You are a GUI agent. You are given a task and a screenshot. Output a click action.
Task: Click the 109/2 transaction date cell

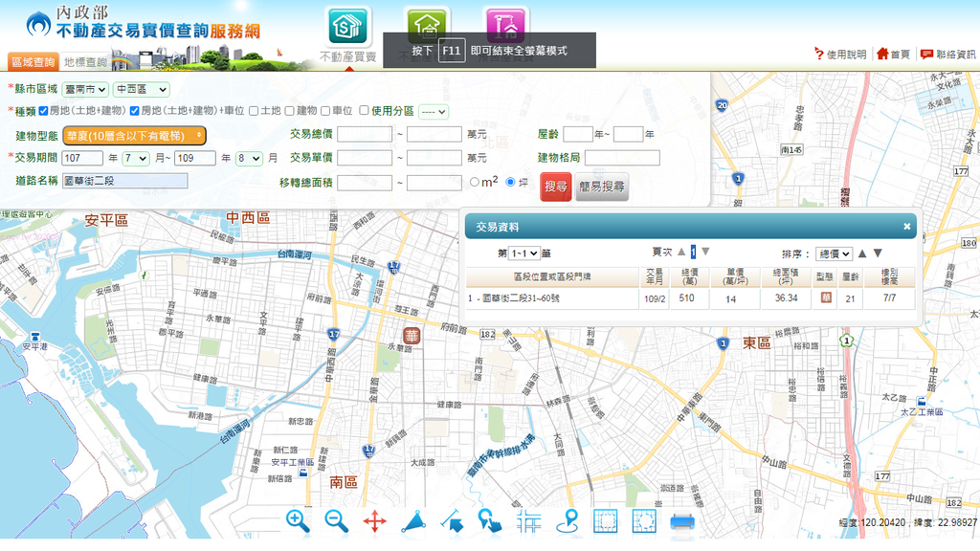pyautogui.click(x=655, y=298)
